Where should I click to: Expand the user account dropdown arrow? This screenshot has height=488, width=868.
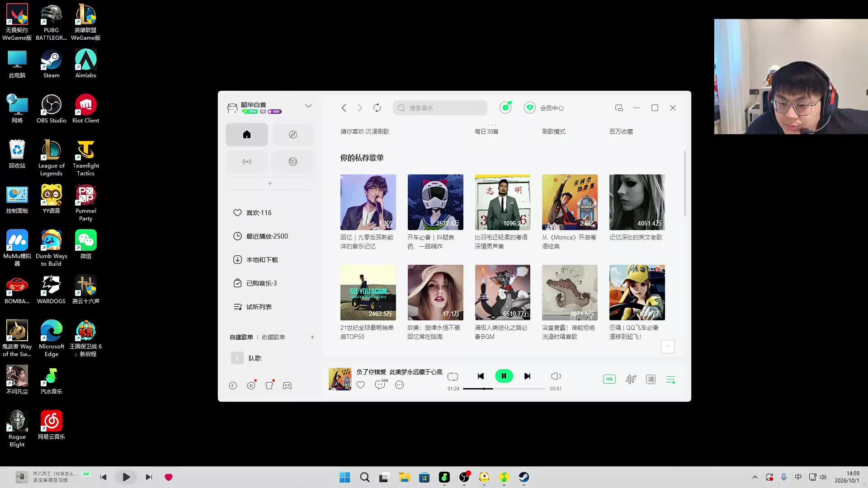click(x=308, y=106)
